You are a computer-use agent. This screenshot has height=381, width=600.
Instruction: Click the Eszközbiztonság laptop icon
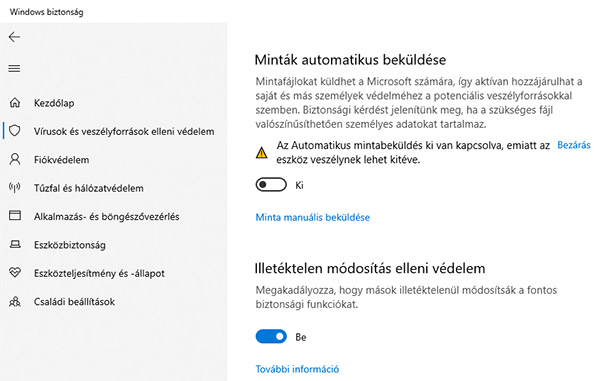15,244
